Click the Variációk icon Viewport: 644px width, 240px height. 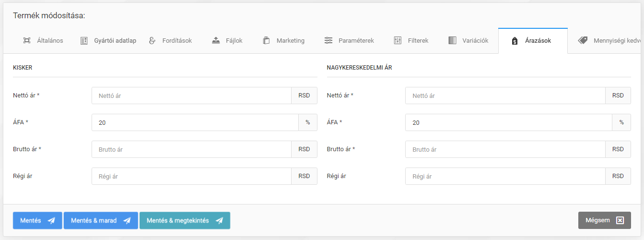[x=453, y=41]
